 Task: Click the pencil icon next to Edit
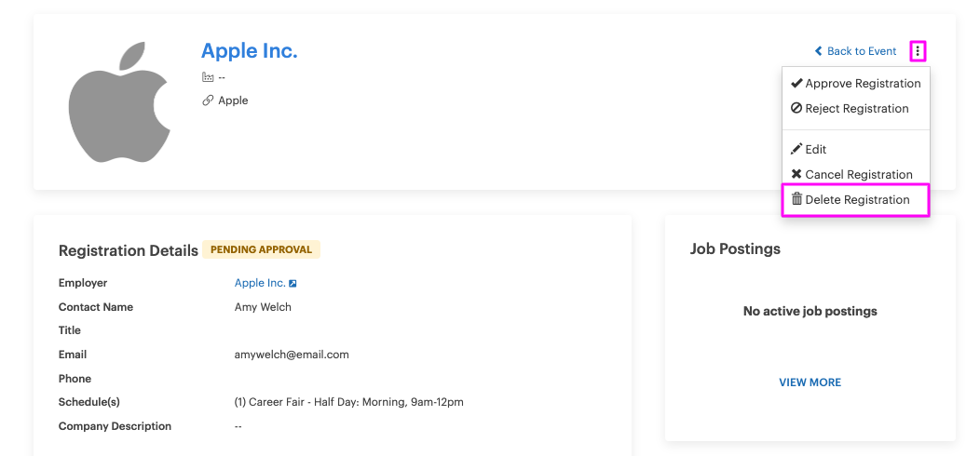[796, 149]
